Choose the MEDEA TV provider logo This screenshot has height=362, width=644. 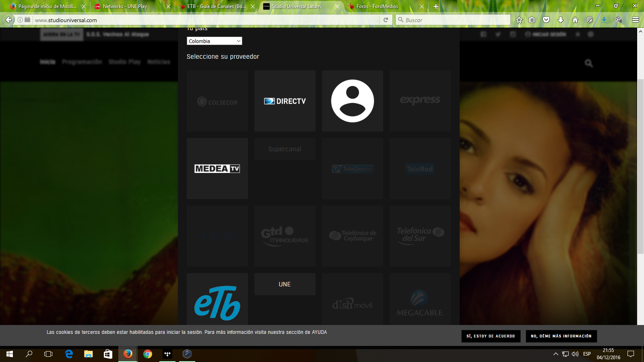(x=217, y=169)
